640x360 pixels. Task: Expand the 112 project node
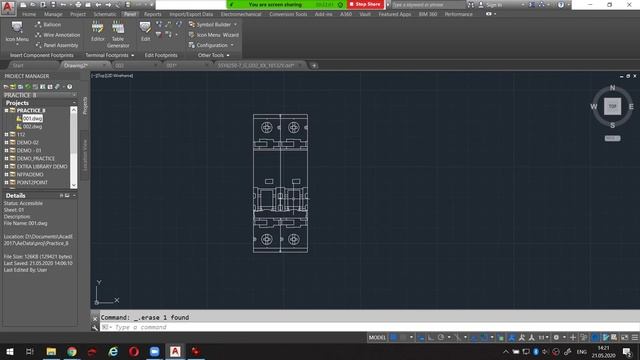[x=7, y=134]
